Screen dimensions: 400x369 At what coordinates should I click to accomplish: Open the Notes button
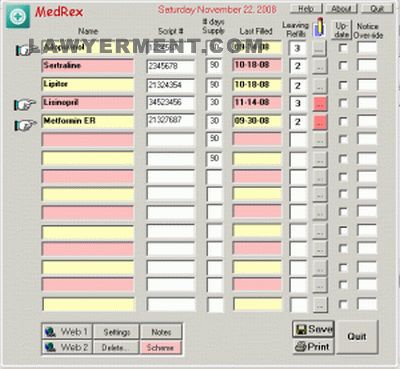tap(161, 332)
